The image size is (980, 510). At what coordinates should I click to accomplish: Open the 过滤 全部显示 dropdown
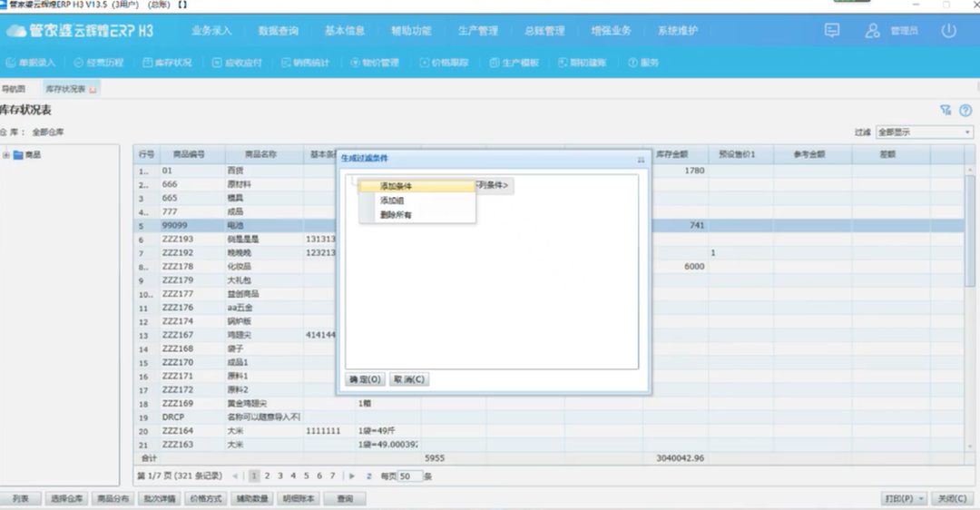(925, 132)
